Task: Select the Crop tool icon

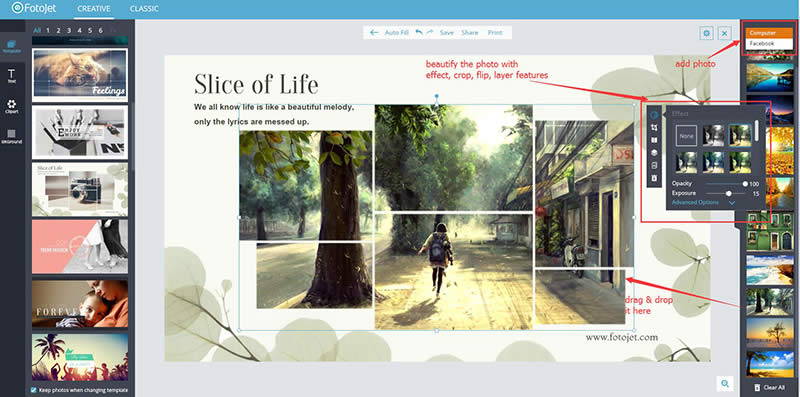Action: [654, 128]
